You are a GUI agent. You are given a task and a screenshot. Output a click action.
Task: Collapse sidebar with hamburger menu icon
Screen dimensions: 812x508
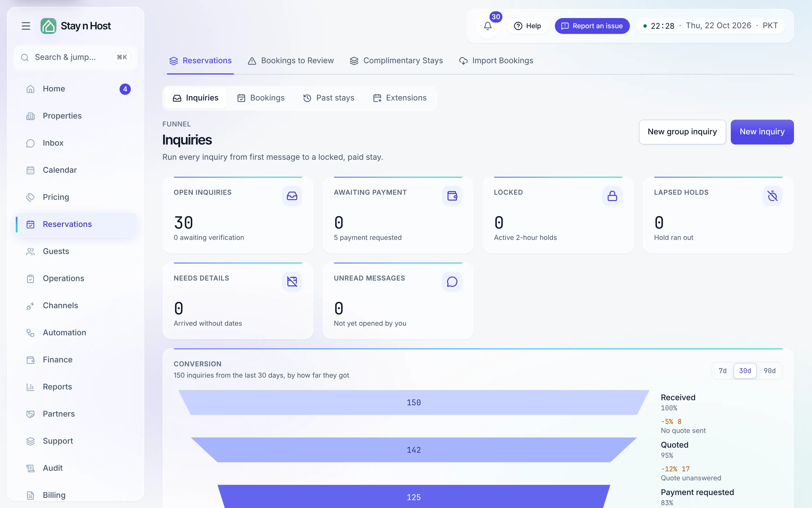tap(26, 26)
